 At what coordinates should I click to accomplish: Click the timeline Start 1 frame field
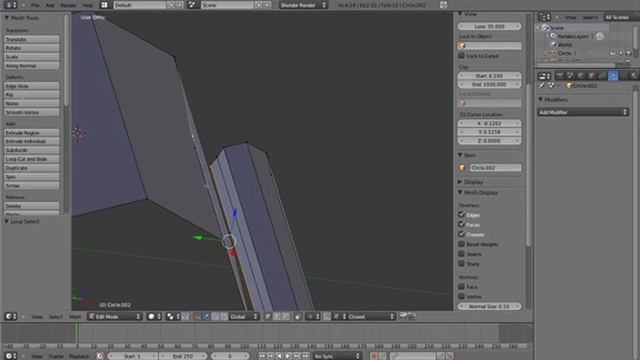[133, 356]
